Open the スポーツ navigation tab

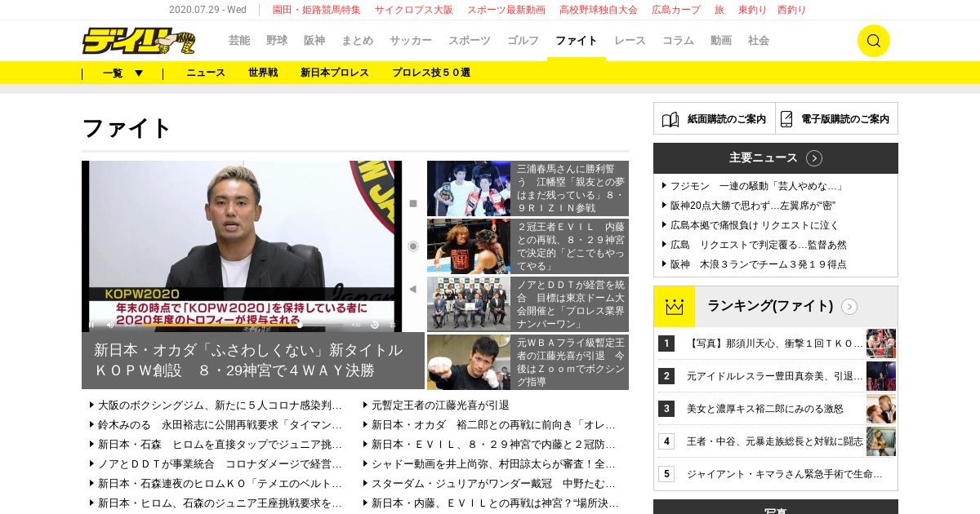470,41
